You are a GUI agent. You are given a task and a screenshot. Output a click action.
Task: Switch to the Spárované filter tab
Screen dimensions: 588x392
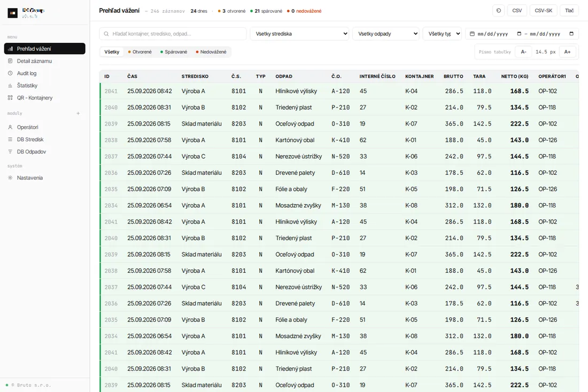[174, 52]
